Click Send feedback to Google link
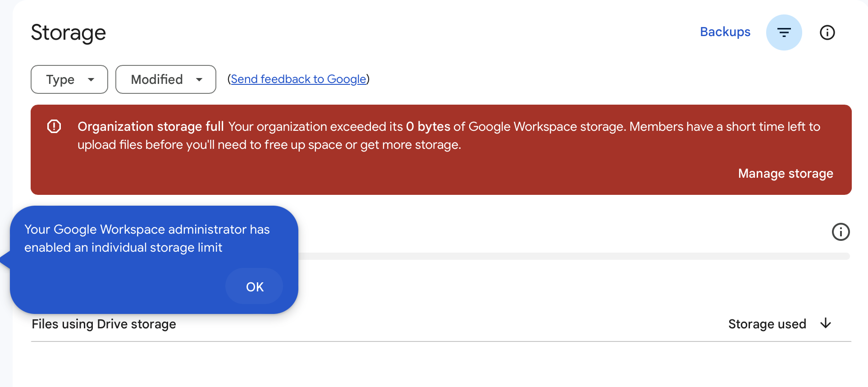The width and height of the screenshot is (868, 387). click(x=298, y=79)
